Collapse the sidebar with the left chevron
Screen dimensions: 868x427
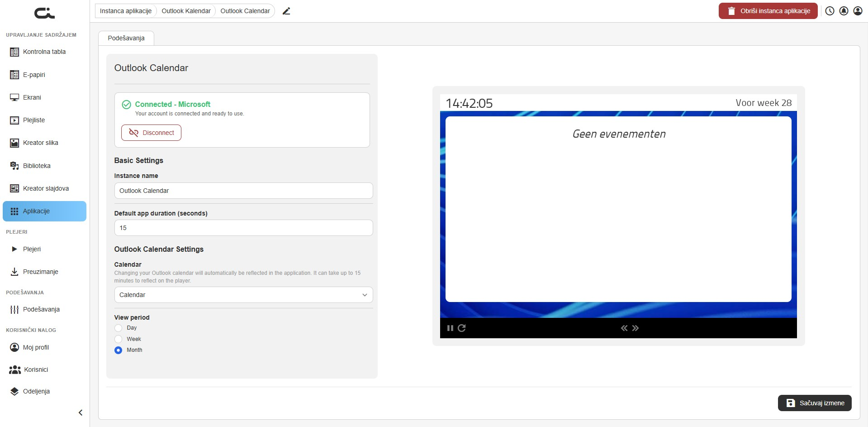pyautogui.click(x=81, y=413)
